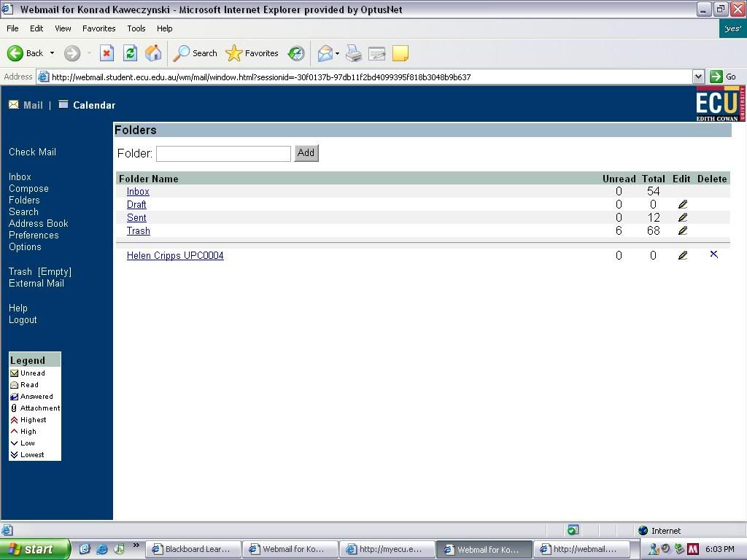Click Compose in sidebar
This screenshot has height=560, width=747.
pyautogui.click(x=28, y=189)
